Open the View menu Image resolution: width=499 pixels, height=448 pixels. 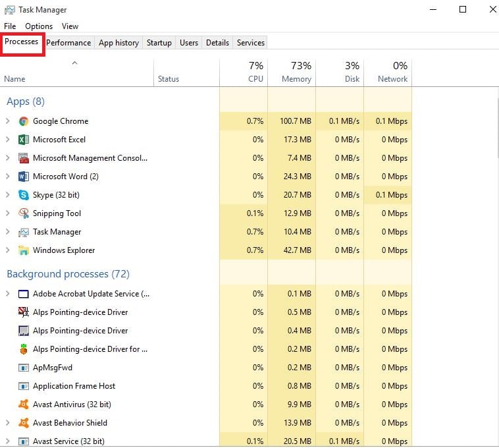(x=70, y=26)
